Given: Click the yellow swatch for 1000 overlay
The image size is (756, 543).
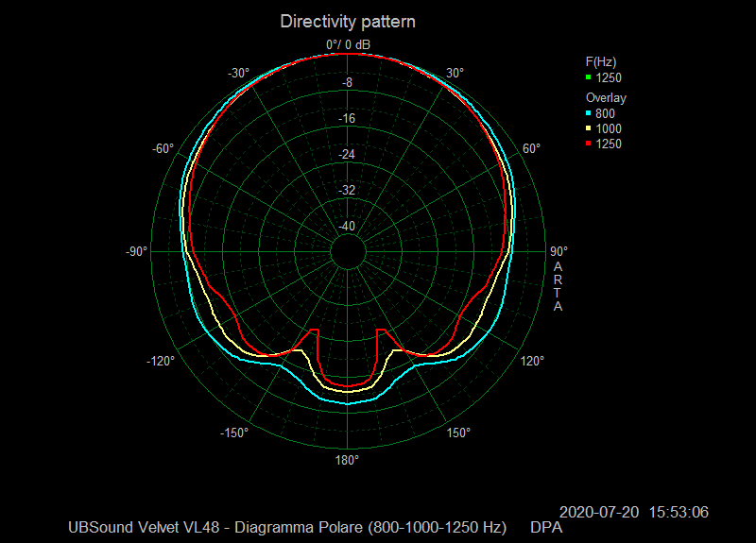Looking at the screenshot, I should pyautogui.click(x=588, y=128).
